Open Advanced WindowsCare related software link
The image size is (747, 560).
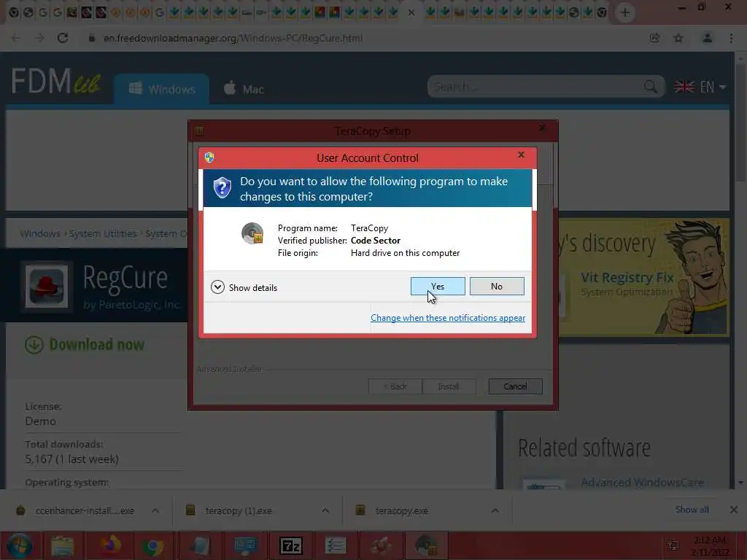[x=642, y=483]
